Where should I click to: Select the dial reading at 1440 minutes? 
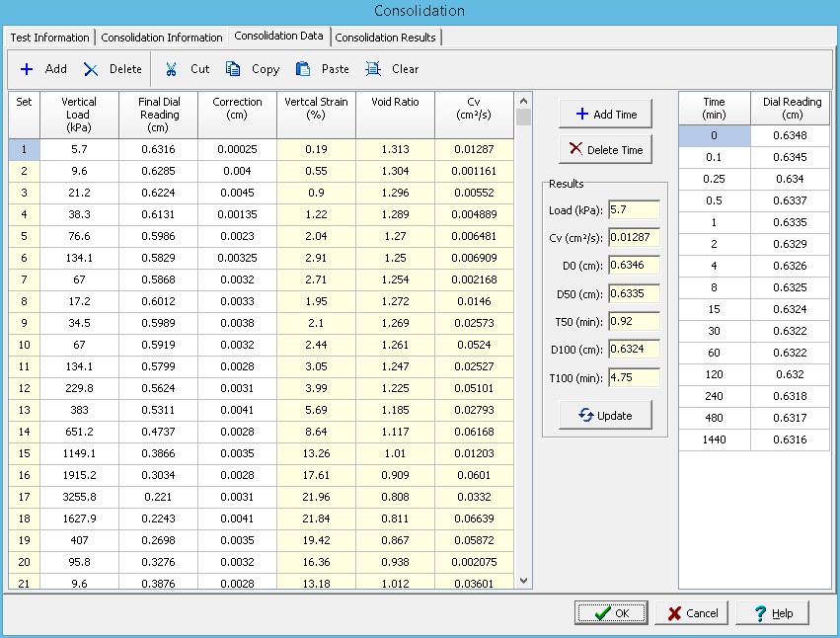pos(790,439)
